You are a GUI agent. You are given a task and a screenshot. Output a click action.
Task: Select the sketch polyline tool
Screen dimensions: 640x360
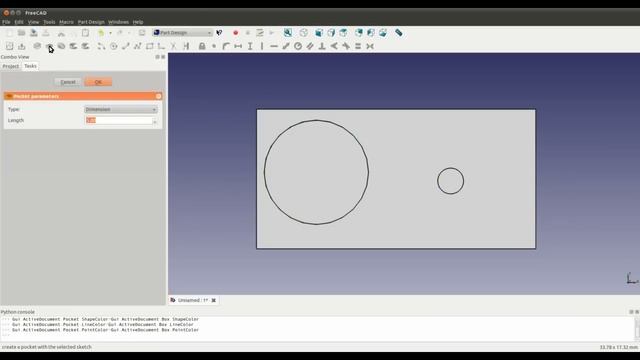pos(138,46)
